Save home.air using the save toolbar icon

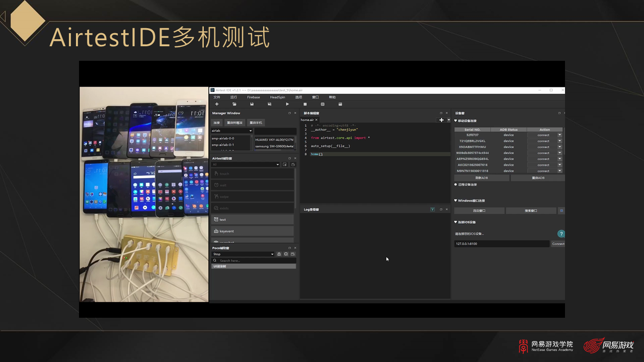click(252, 104)
